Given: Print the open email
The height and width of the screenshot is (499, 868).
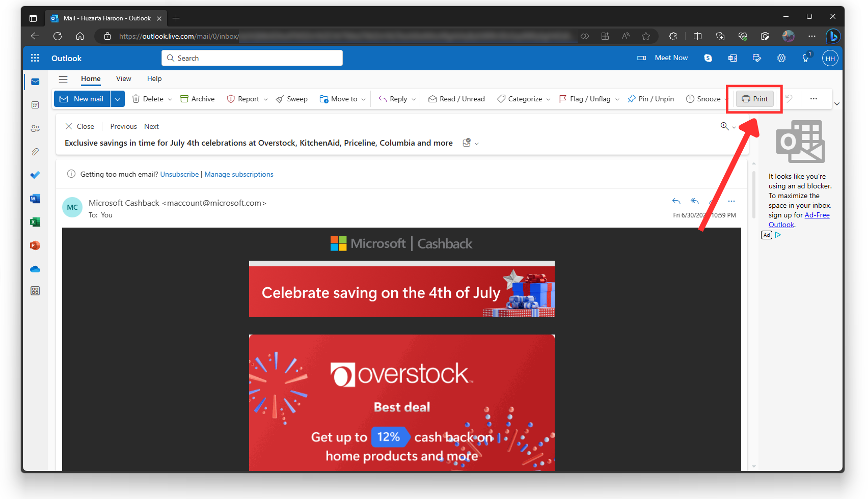Looking at the screenshot, I should pos(754,99).
